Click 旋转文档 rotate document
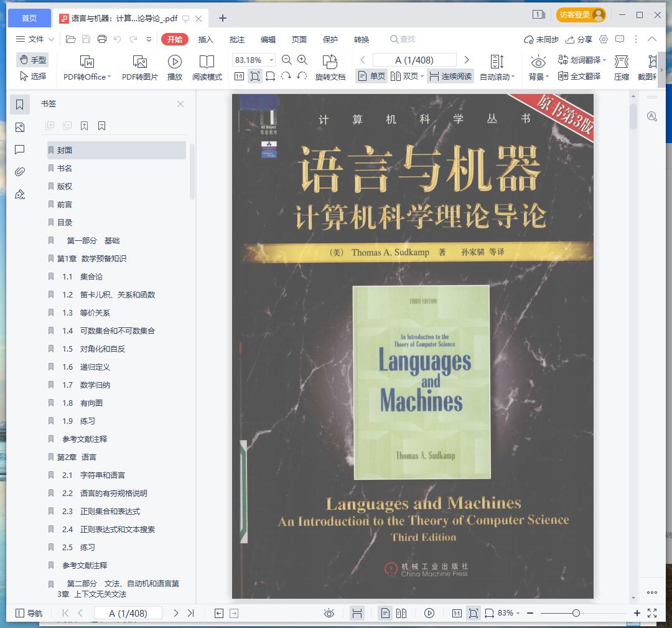The height and width of the screenshot is (628, 672). click(x=330, y=68)
